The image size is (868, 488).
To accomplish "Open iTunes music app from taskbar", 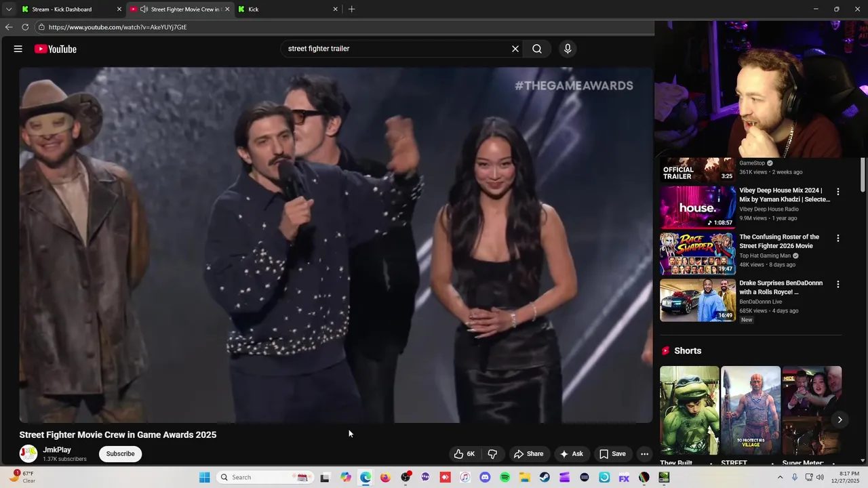I will (465, 477).
